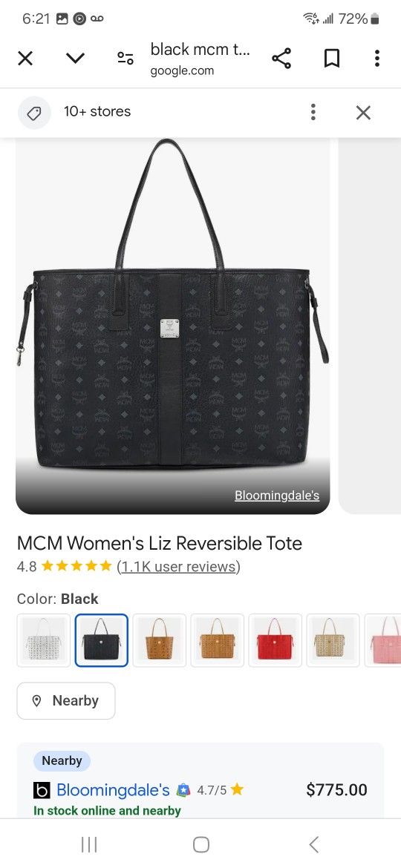Open the Bloomingdale's image source link
401x868 pixels.
277,496
